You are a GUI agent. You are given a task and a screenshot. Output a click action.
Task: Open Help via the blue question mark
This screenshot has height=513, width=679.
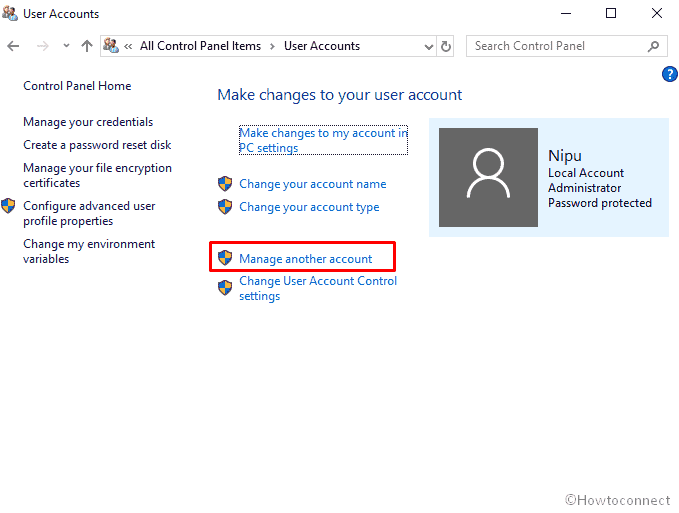coord(669,74)
